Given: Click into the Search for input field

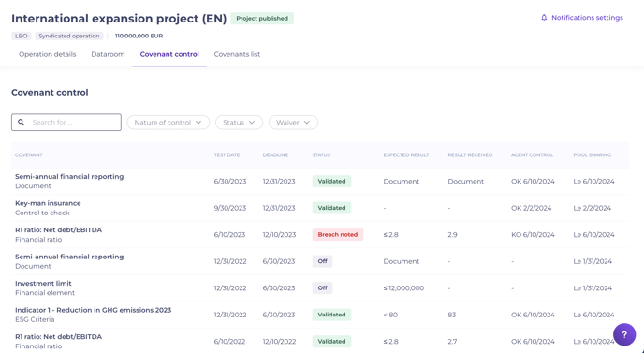Looking at the screenshot, I should (x=66, y=123).
